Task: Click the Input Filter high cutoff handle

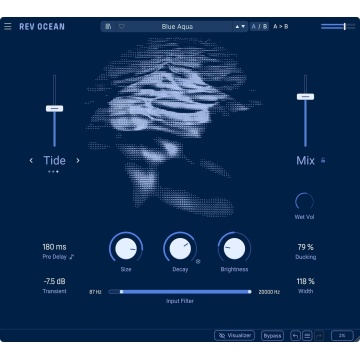Action: [x=250, y=292]
